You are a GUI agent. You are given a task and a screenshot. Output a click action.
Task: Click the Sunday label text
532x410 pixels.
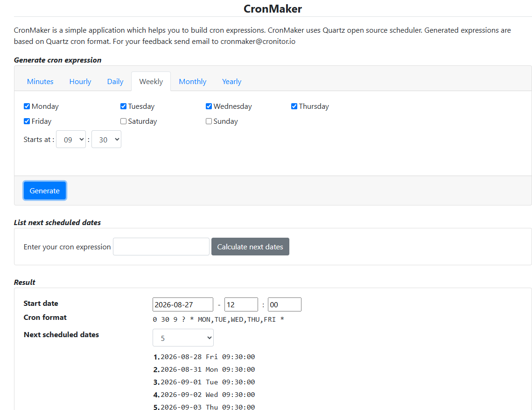225,121
